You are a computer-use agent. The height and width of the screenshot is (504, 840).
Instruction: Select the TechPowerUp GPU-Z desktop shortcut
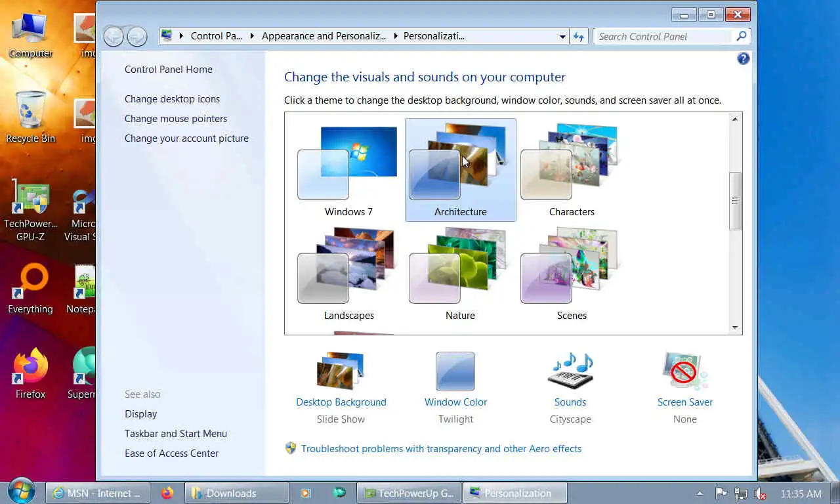click(30, 210)
